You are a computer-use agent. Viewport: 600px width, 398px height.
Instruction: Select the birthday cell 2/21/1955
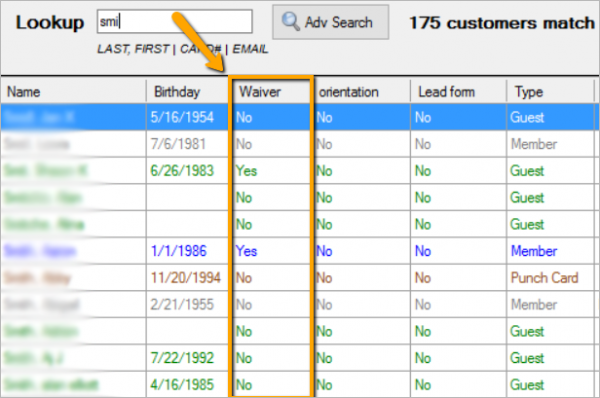(x=182, y=305)
